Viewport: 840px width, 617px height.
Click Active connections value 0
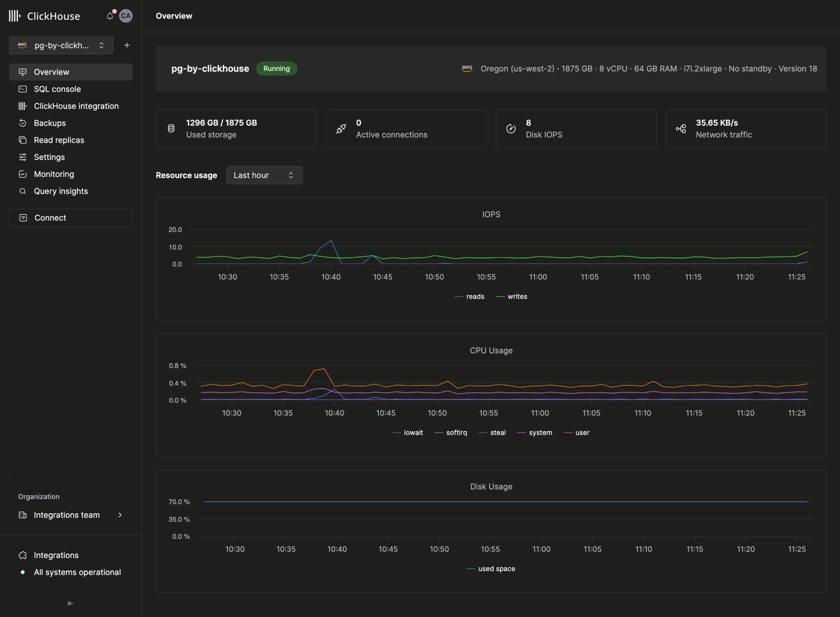[x=359, y=123]
